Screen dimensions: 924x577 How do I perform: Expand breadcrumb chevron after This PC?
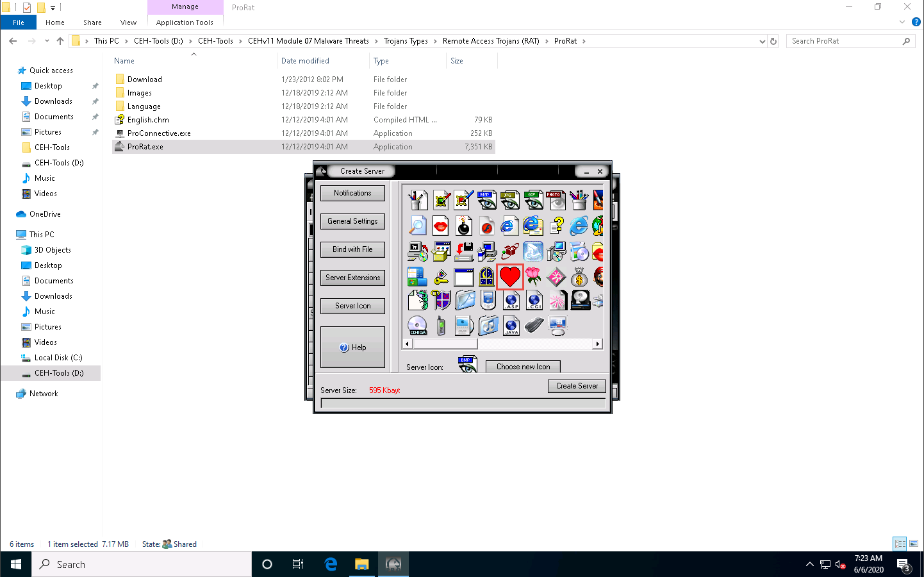point(126,41)
